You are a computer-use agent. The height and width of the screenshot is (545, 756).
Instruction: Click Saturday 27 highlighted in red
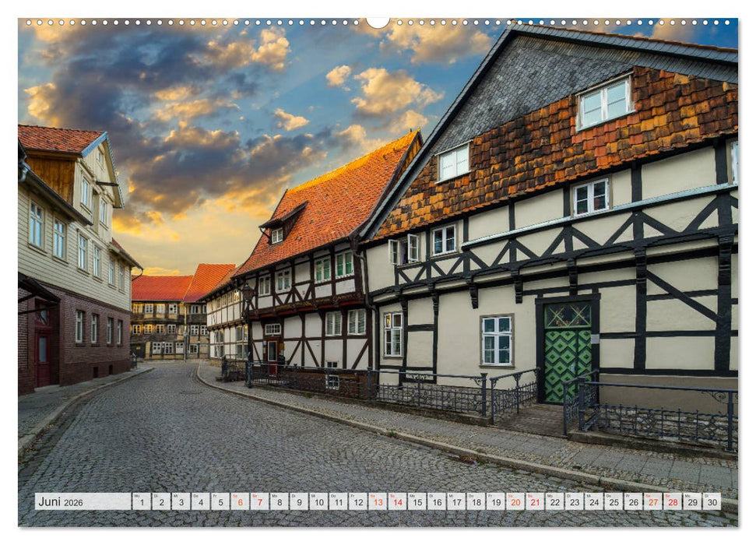pos(652,504)
